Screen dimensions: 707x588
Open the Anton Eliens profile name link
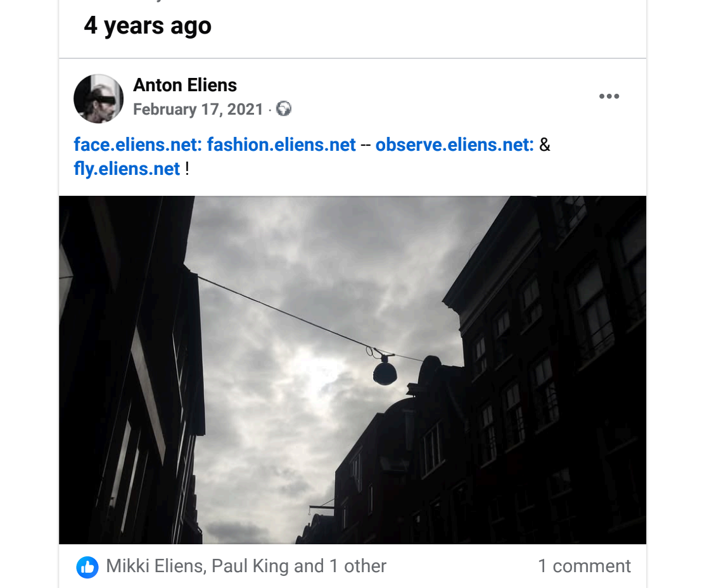pyautogui.click(x=185, y=86)
